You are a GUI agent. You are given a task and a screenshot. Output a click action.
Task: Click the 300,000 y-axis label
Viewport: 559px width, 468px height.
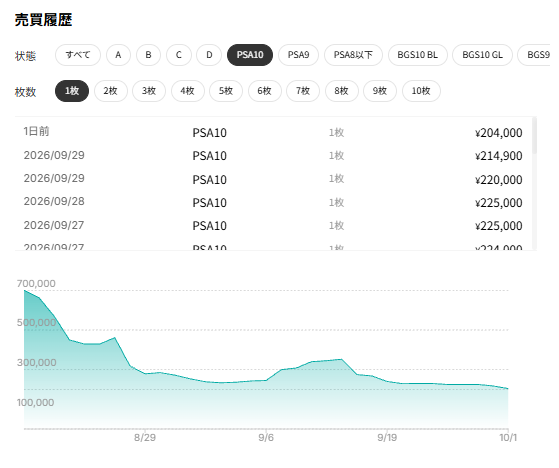[x=36, y=362]
